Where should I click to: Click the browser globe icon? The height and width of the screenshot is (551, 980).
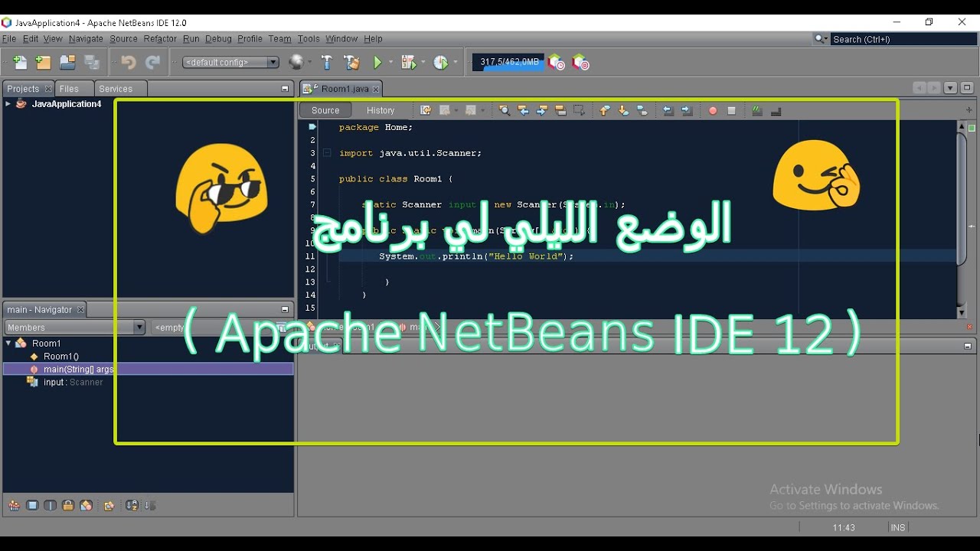pyautogui.click(x=296, y=63)
